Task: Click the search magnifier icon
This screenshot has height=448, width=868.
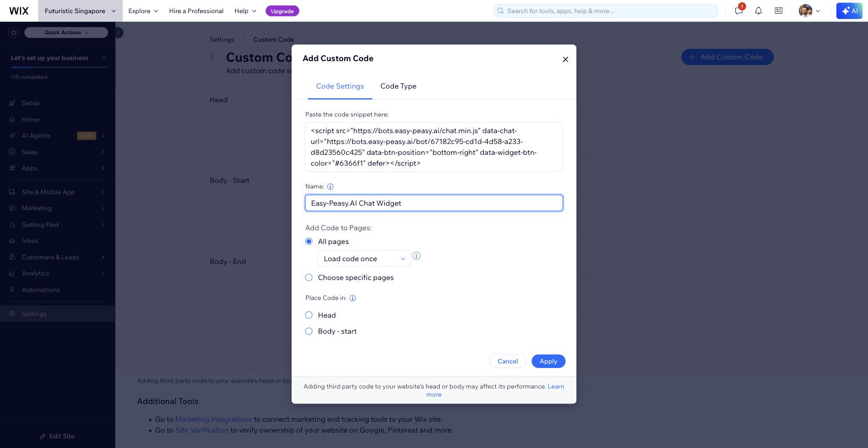Action: click(501, 11)
